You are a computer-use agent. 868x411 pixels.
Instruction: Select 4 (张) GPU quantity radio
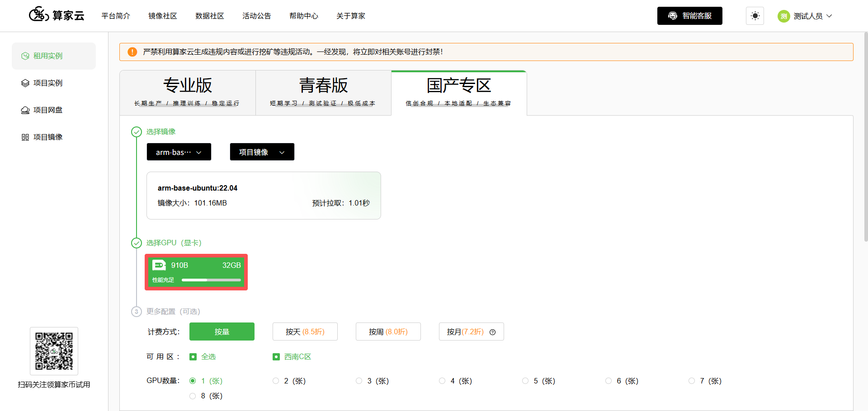442,381
